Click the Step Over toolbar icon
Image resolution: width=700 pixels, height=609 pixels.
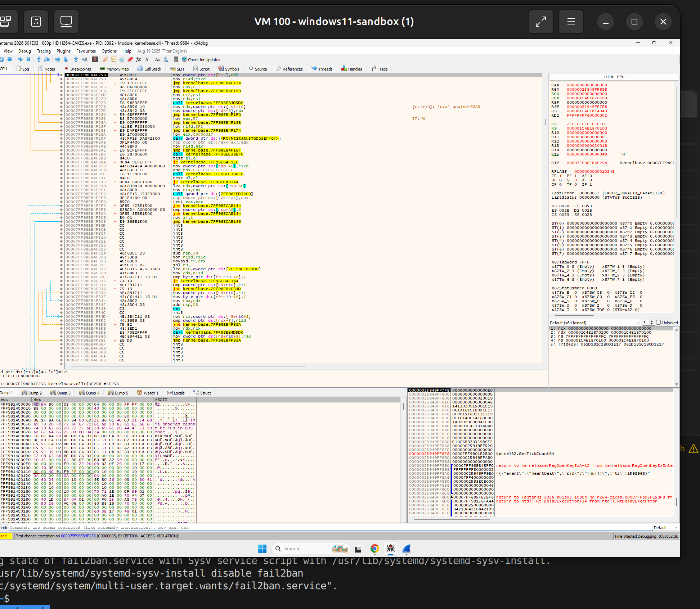point(47,59)
